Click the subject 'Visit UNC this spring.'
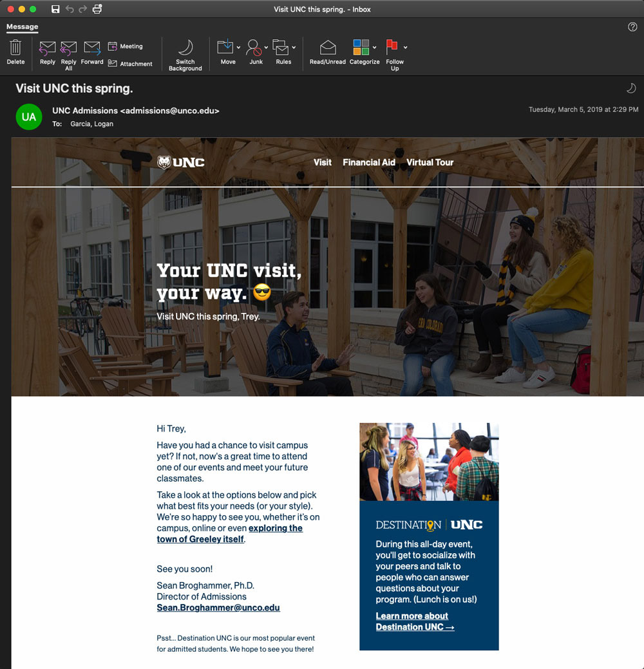The height and width of the screenshot is (669, 644). point(74,88)
